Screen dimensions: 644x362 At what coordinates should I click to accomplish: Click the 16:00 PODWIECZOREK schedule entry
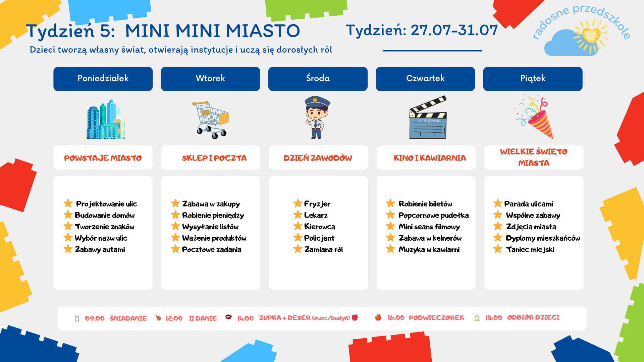point(426,317)
